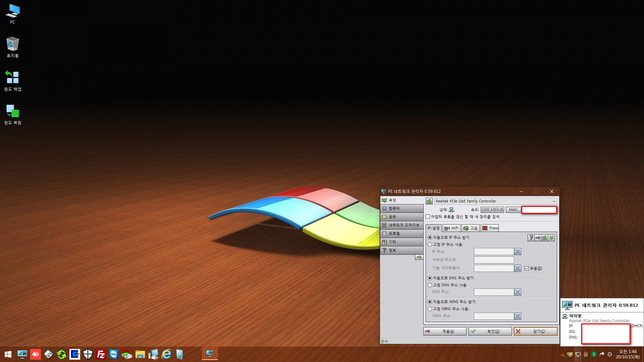644x362 pixels.
Task: Open the floppy disk tool taskbar icon
Action: 48,354
